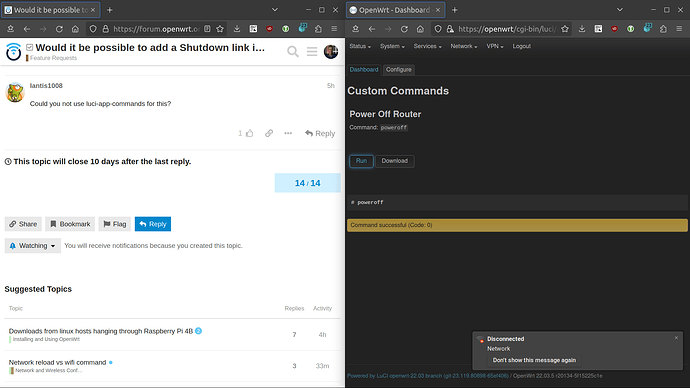Toggle the solved checkbox beside topic title
This screenshot has width=690, height=388.
29,47
